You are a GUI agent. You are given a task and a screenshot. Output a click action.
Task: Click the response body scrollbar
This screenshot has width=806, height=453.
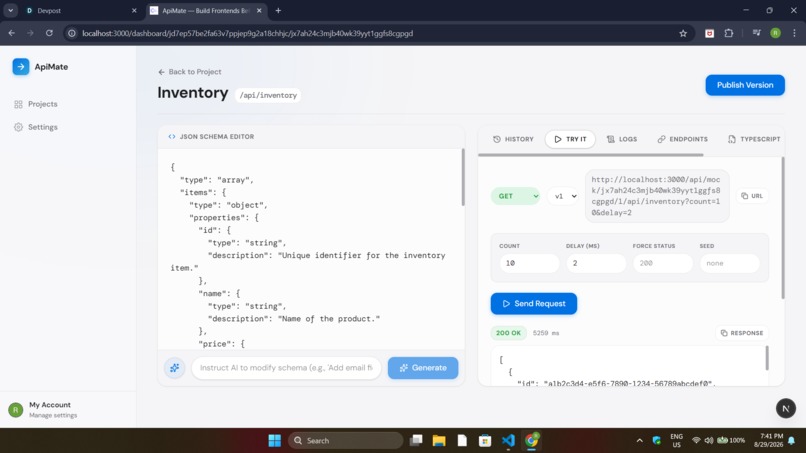tap(767, 358)
